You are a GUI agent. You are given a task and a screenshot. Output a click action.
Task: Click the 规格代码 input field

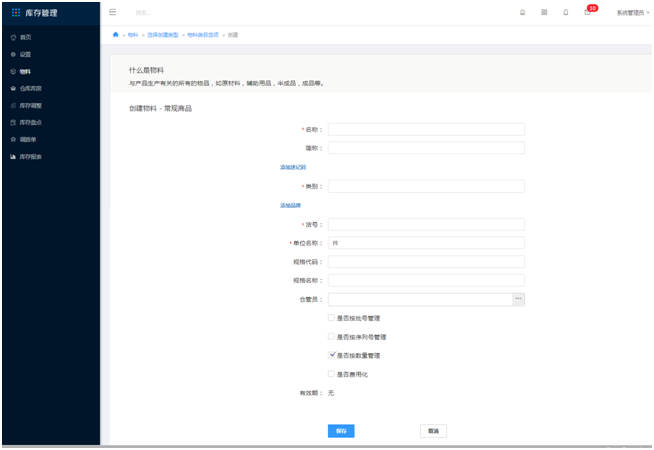pyautogui.click(x=426, y=262)
